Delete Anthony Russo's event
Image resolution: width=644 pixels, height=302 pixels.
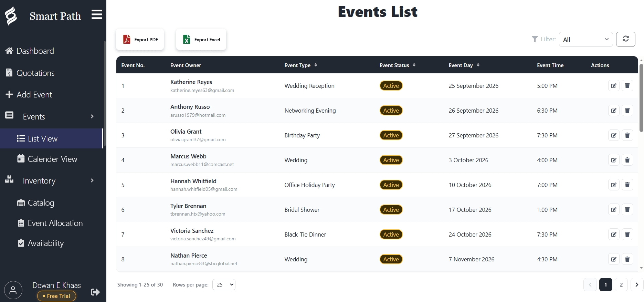tap(627, 111)
